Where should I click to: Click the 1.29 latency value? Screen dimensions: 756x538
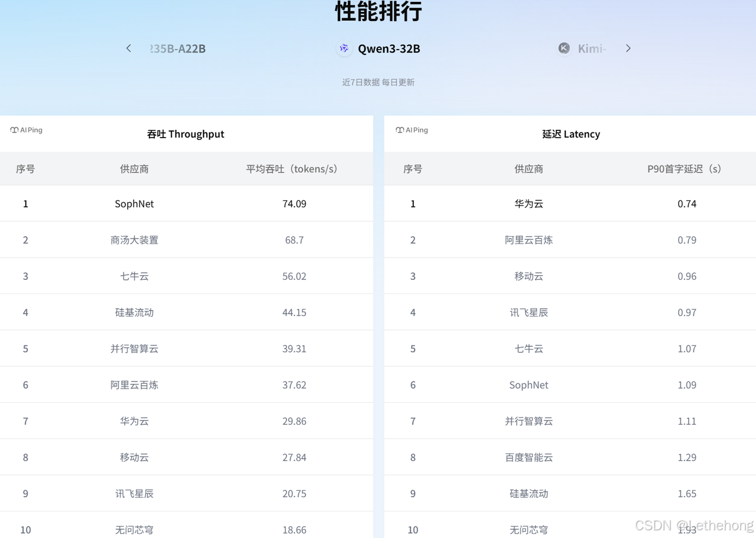click(x=687, y=457)
